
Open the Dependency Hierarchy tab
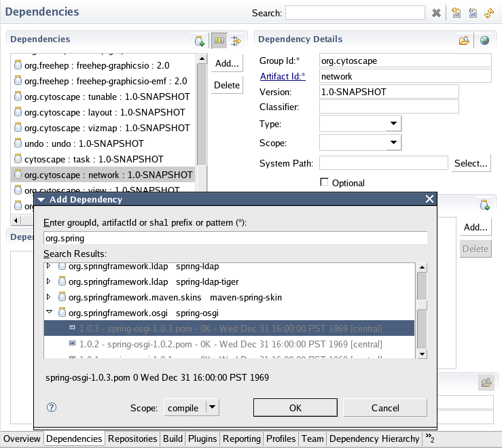coord(373,439)
